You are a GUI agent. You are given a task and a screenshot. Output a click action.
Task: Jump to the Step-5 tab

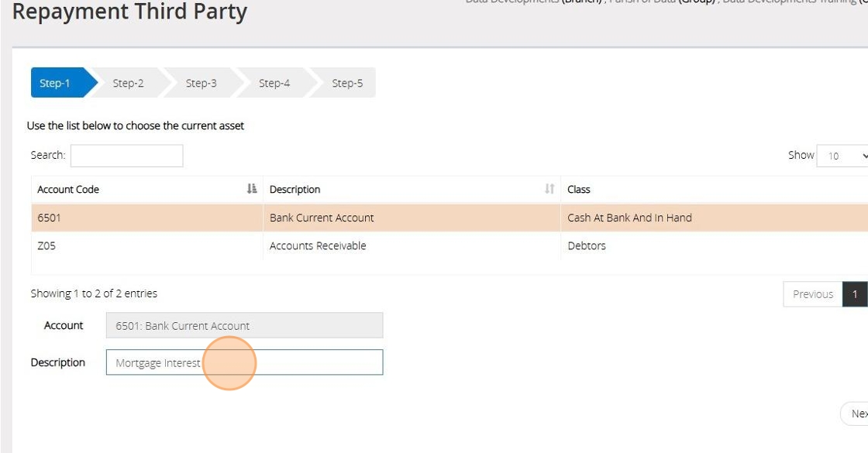346,83
